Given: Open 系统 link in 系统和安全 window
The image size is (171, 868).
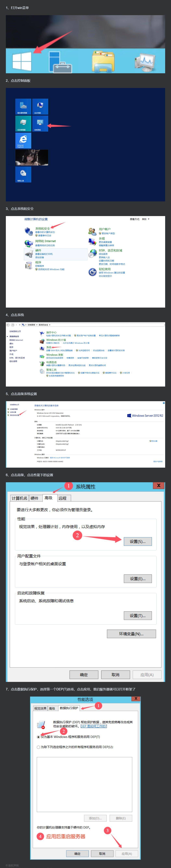Looking at the screenshot, I should point(49,347).
